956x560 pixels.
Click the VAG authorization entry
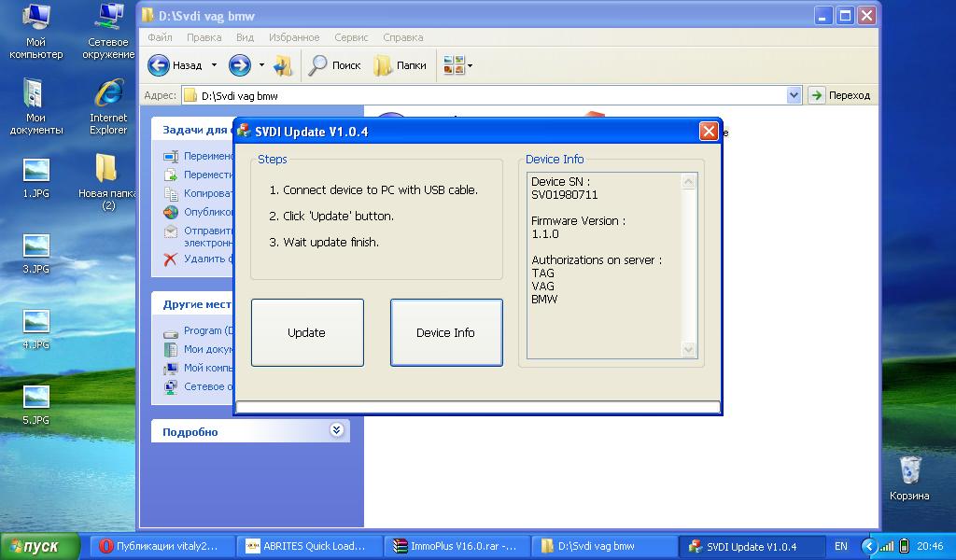pos(542,287)
